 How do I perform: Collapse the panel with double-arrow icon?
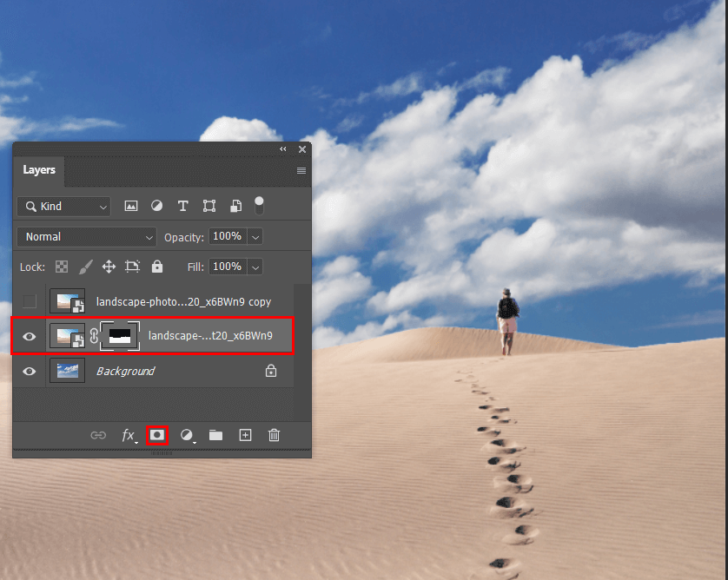point(282,149)
